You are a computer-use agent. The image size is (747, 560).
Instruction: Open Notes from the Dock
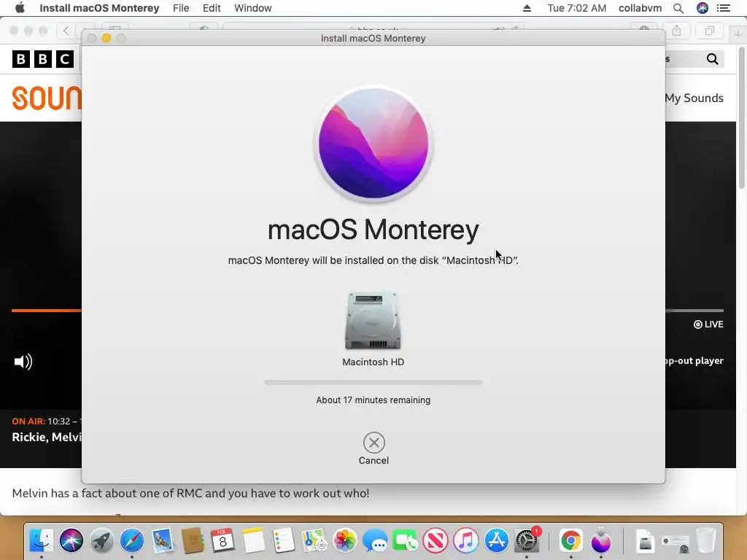[253, 540]
